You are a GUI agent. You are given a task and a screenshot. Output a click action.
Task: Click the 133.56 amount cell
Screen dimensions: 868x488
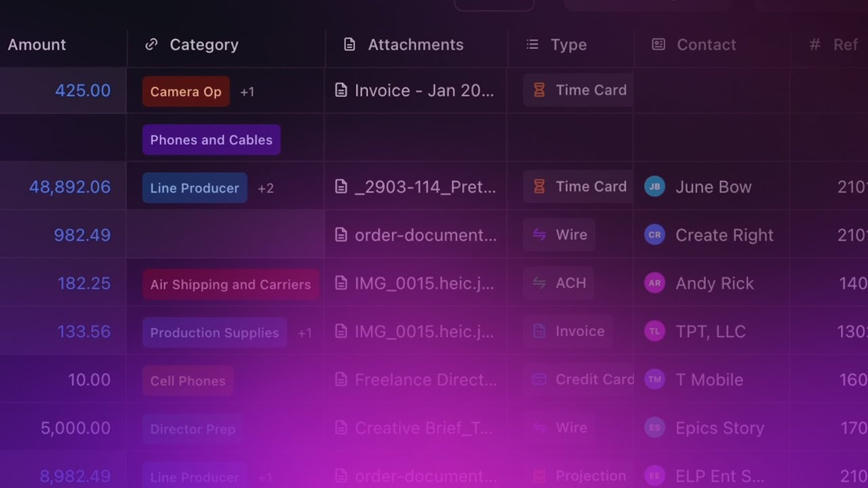(x=84, y=331)
